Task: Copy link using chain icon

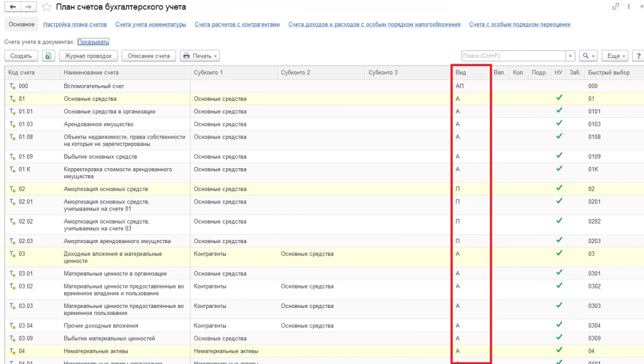Action: pyautogui.click(x=615, y=6)
